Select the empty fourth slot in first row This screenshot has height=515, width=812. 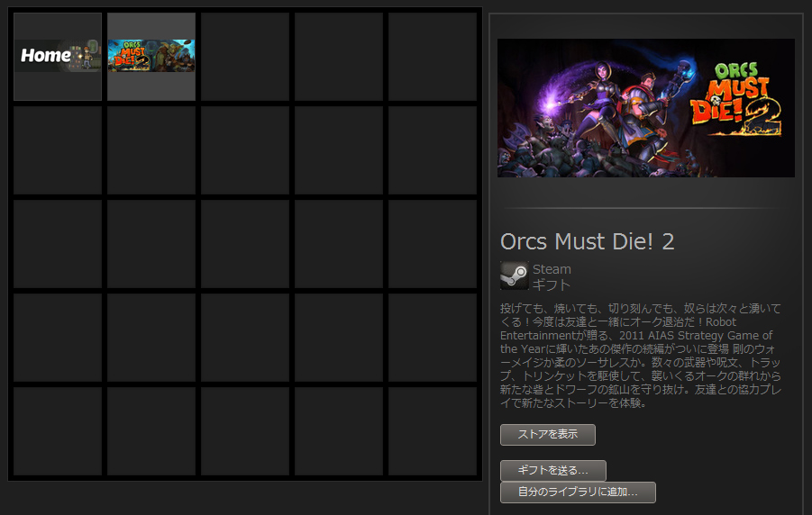(x=339, y=57)
